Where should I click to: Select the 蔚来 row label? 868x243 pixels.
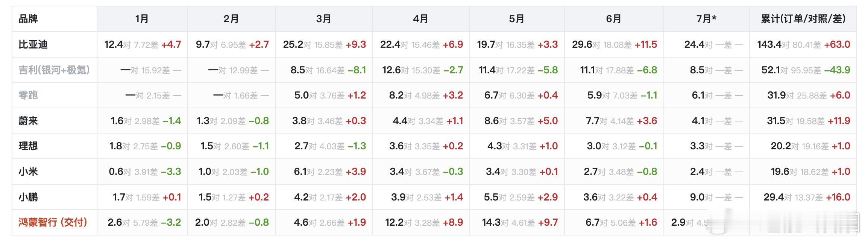[28, 121]
